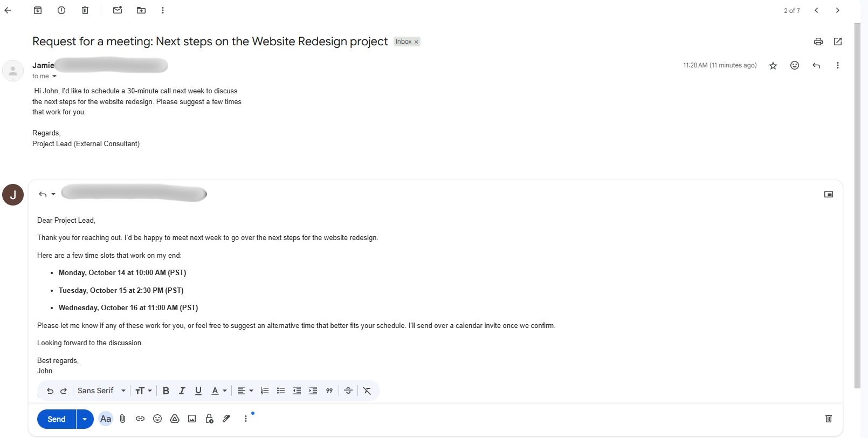Open more options in top toolbar
The width and height of the screenshot is (868, 438).
[x=163, y=10]
